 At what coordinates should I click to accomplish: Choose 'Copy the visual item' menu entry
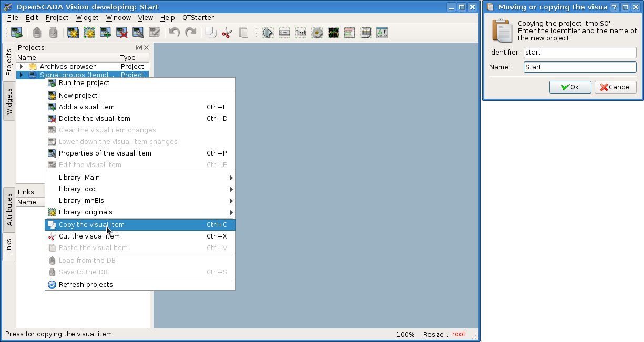tap(140, 225)
